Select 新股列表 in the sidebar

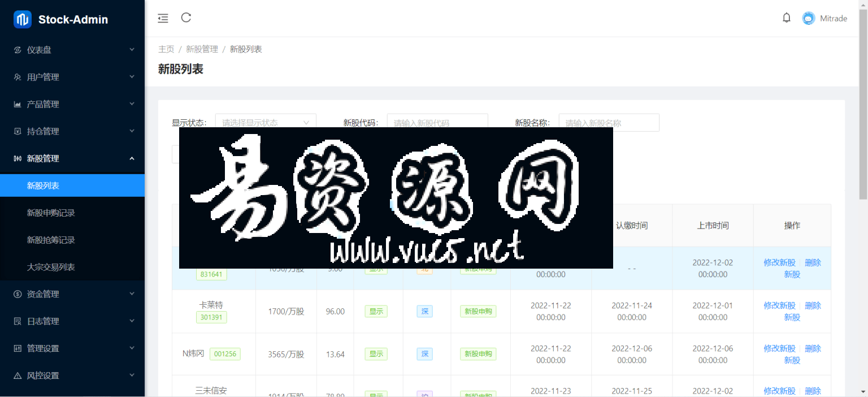click(72, 185)
